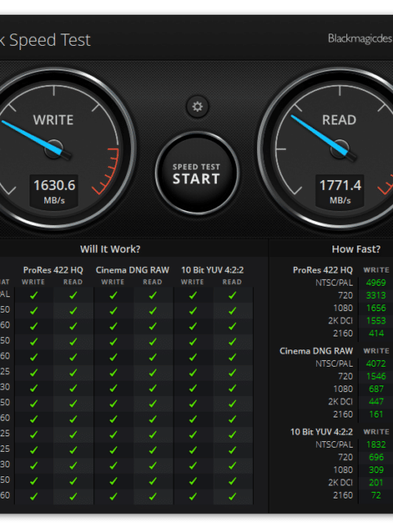Click the Cinema DNG RAW heading in How Fast
The height and width of the screenshot is (532, 393).
(316, 351)
